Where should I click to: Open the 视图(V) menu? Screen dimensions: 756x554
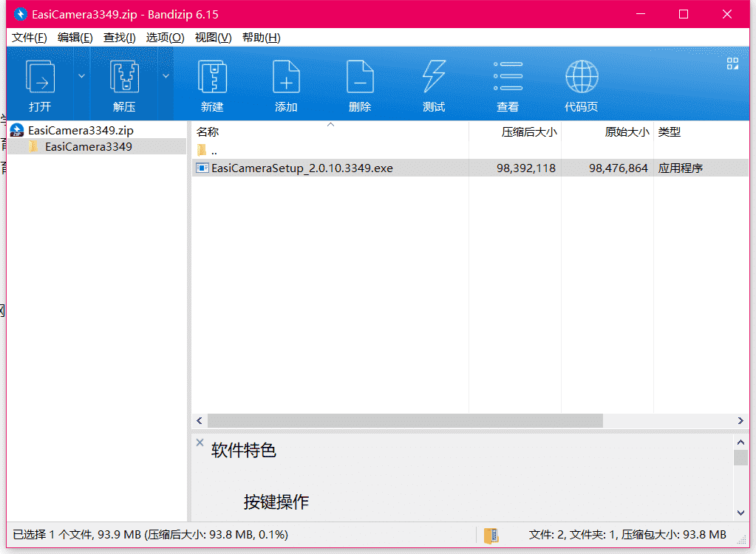(213, 38)
